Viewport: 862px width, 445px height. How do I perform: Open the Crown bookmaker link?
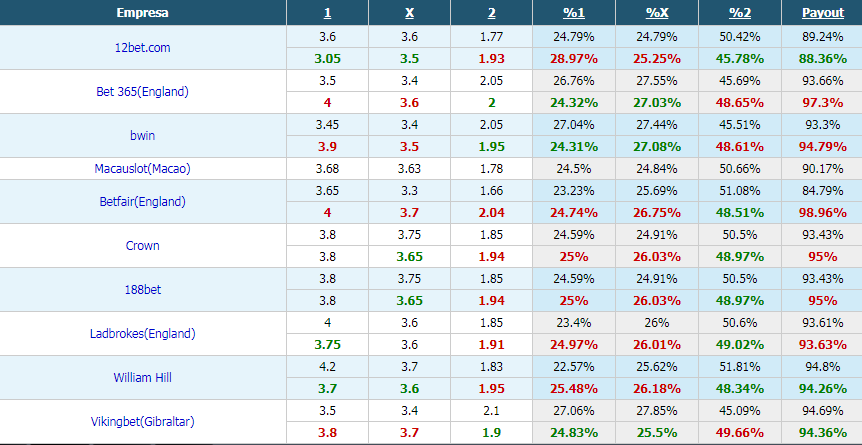[x=142, y=246]
